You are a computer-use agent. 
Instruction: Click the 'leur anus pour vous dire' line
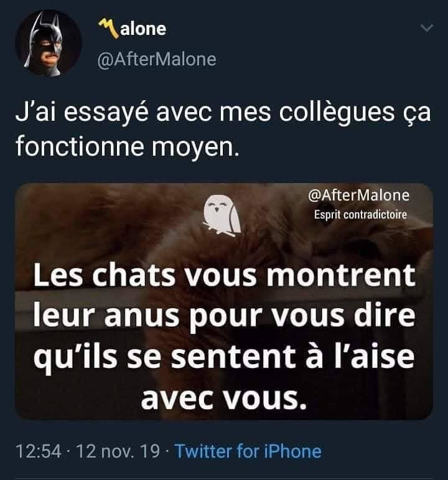coord(224,316)
